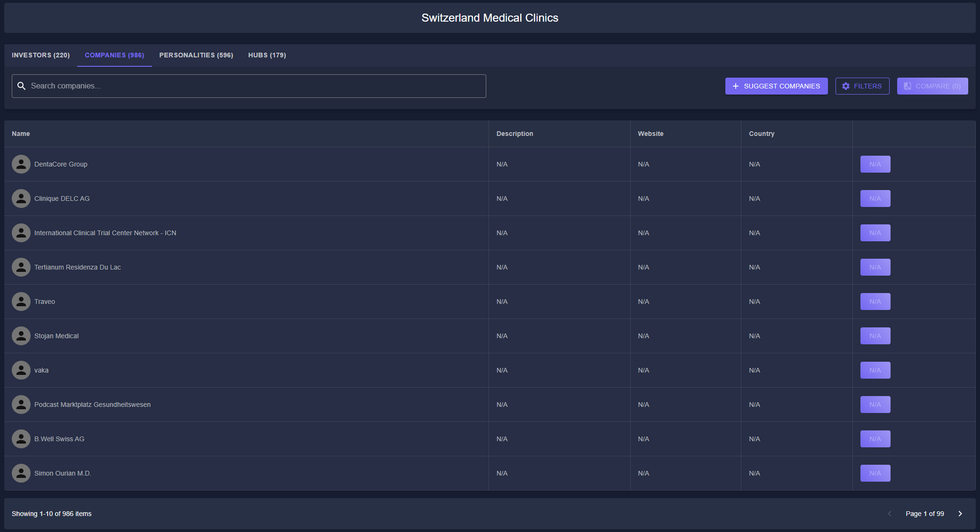This screenshot has width=980, height=532.
Task: Click the previous page arrow
Action: [x=889, y=514]
